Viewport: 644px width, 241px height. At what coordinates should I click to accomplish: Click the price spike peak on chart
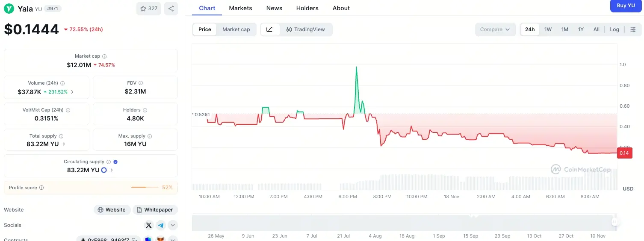[x=356, y=67]
